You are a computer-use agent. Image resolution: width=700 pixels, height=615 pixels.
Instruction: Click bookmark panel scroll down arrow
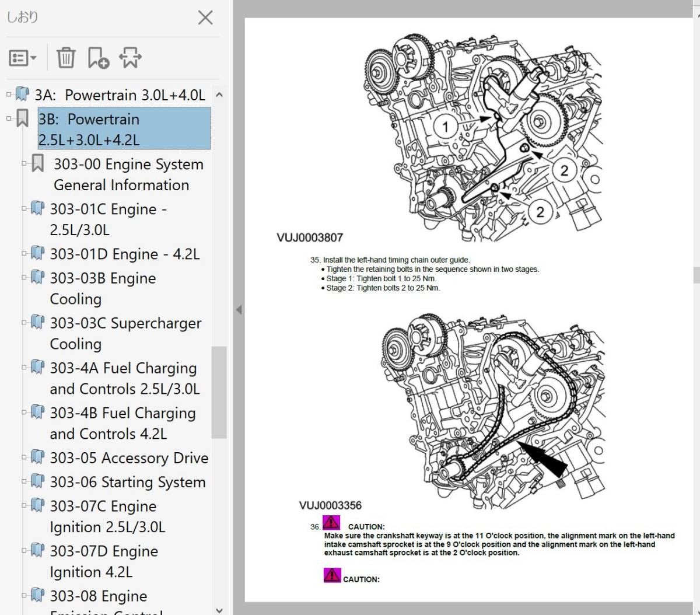[x=219, y=610]
